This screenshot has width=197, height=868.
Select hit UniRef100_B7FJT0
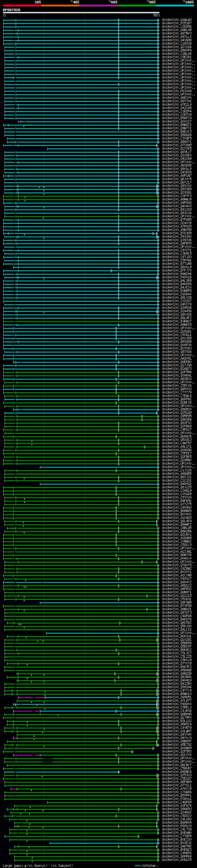[177, 271]
